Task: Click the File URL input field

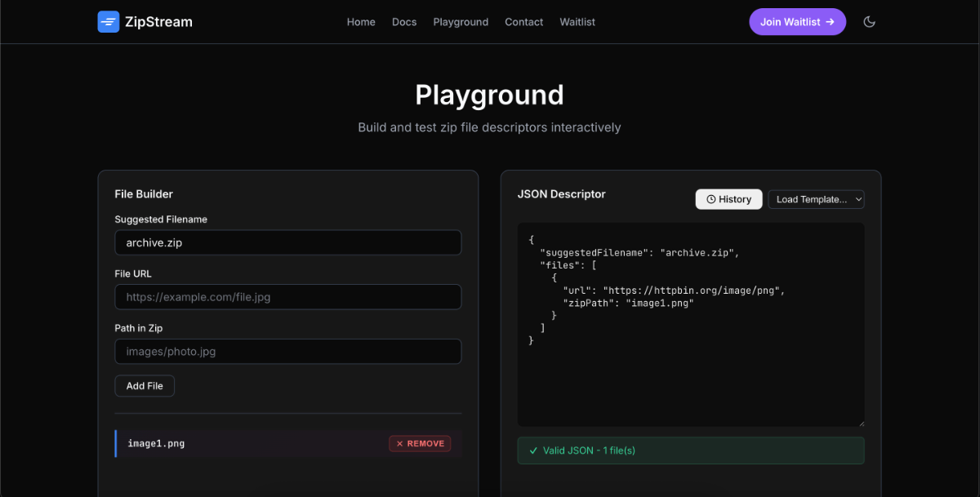Action: click(287, 297)
